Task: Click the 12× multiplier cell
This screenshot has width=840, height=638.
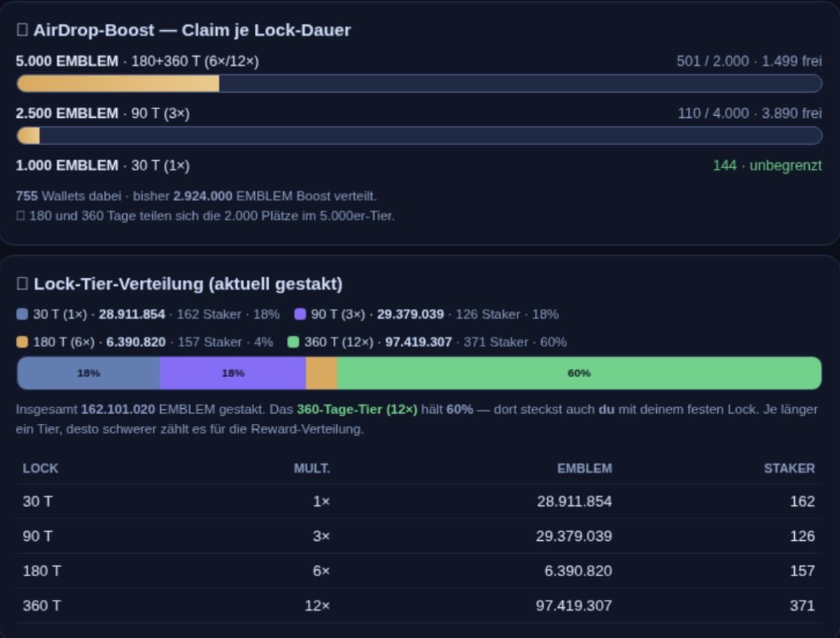Action: coord(317,606)
